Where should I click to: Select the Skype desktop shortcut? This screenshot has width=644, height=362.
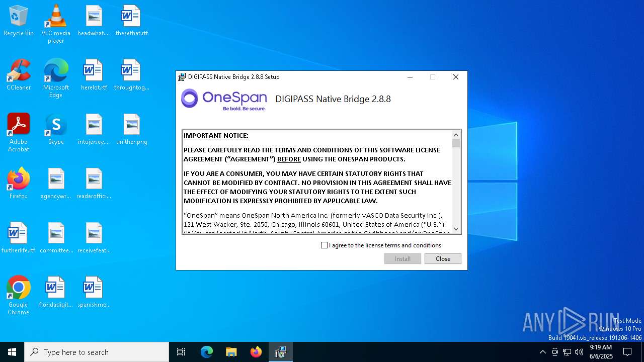(x=56, y=129)
